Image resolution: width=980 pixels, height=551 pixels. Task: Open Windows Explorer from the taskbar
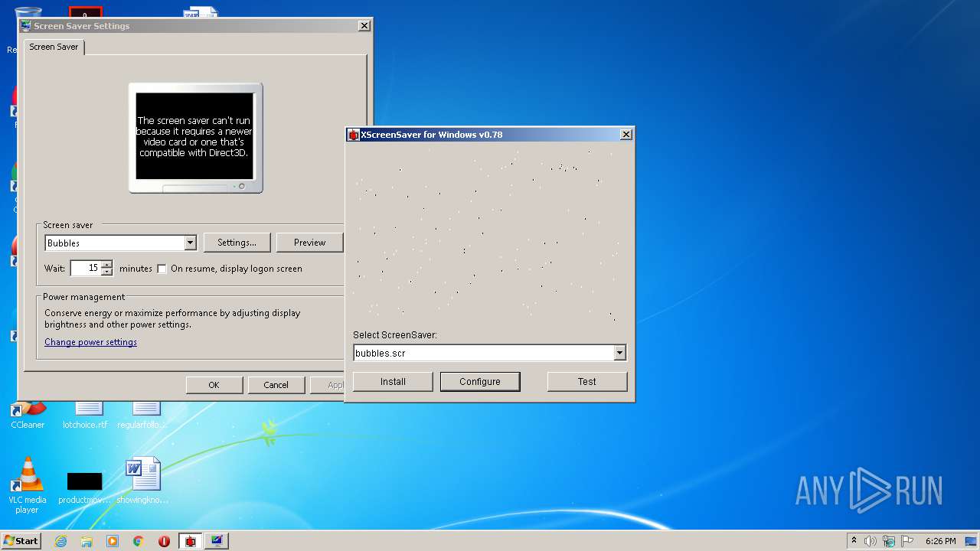pos(87,541)
